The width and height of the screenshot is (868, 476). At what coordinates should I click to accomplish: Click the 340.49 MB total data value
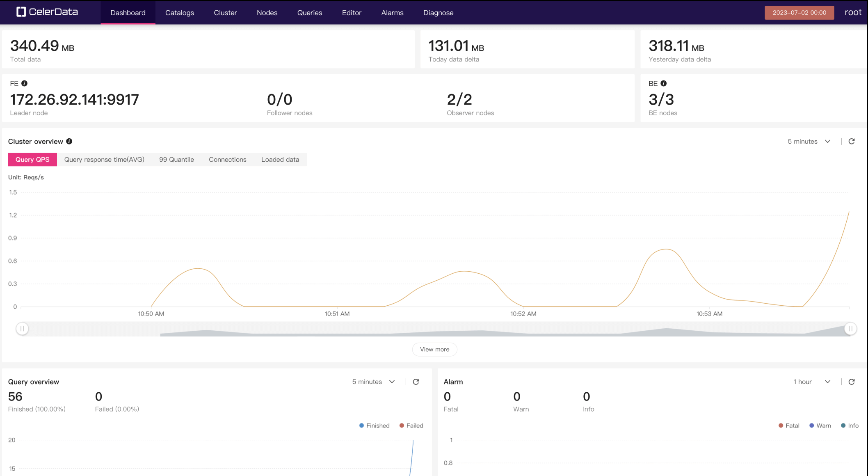(42, 46)
